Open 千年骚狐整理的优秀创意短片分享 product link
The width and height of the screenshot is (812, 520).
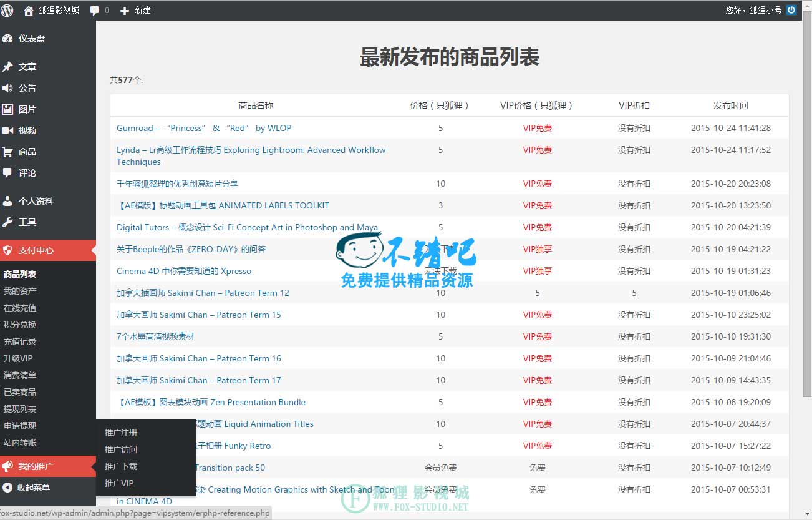point(177,184)
